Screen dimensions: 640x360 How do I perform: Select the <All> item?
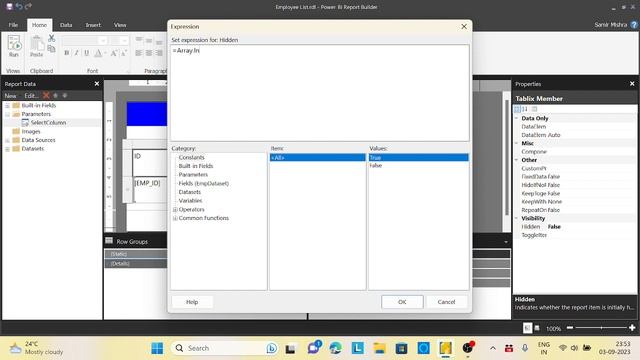(x=318, y=158)
